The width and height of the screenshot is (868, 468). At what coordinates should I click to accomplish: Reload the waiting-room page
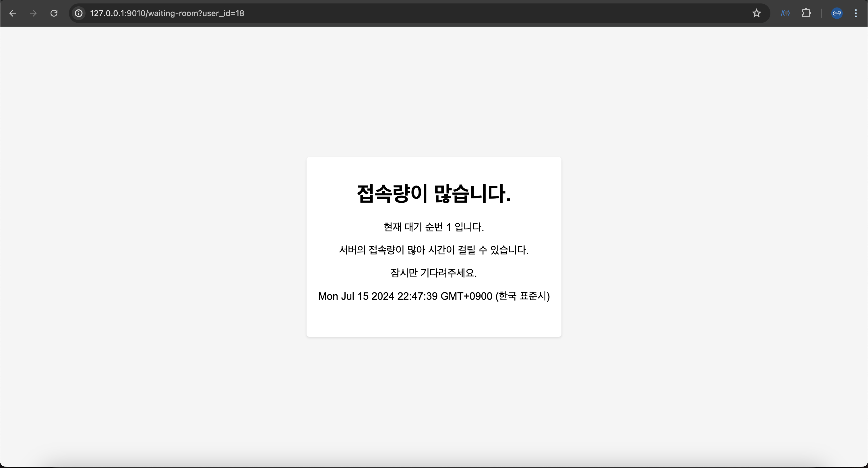(x=54, y=13)
